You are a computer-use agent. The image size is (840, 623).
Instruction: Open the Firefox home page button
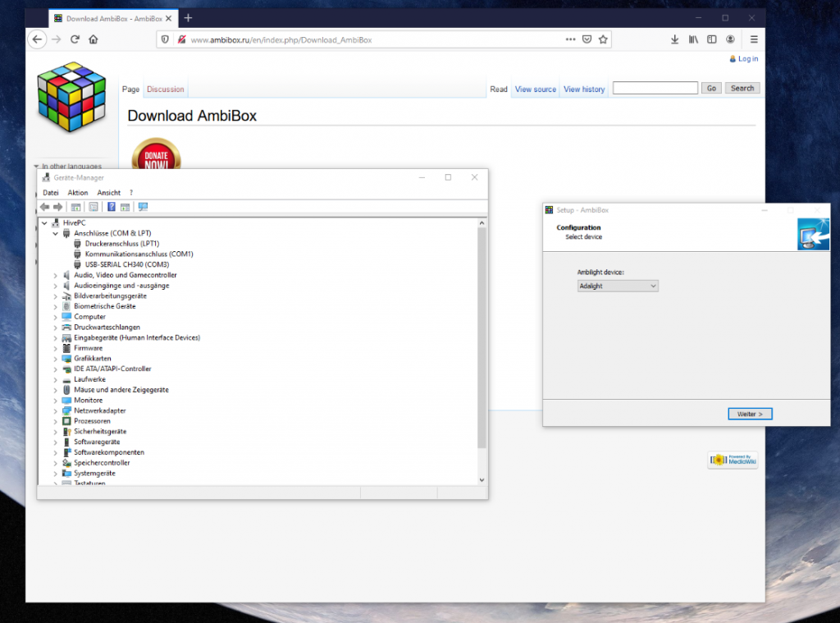pyautogui.click(x=94, y=39)
